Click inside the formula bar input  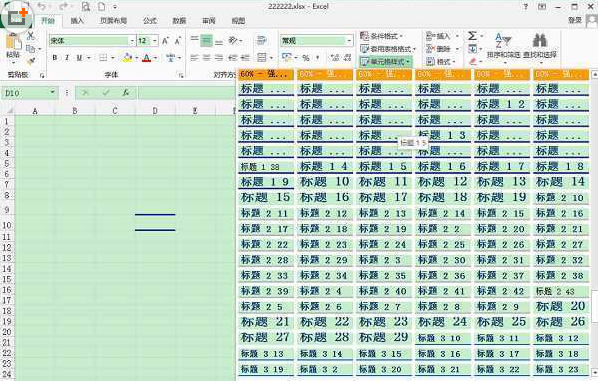tap(187, 93)
